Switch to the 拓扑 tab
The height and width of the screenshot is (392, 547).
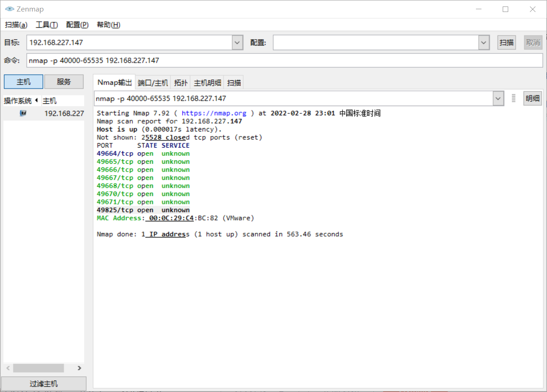click(x=180, y=83)
